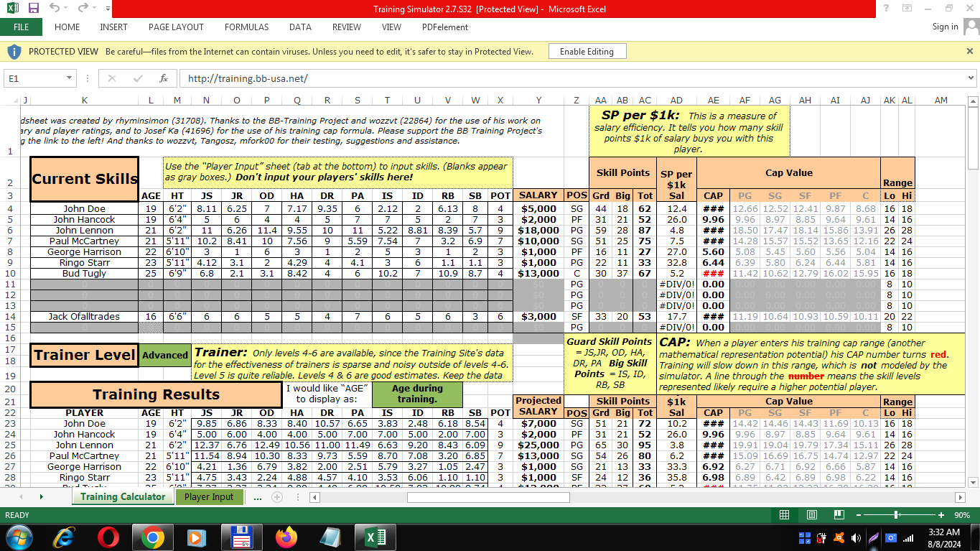980x551 pixels.
Task: Open Opera browser from taskbar
Action: tap(108, 537)
